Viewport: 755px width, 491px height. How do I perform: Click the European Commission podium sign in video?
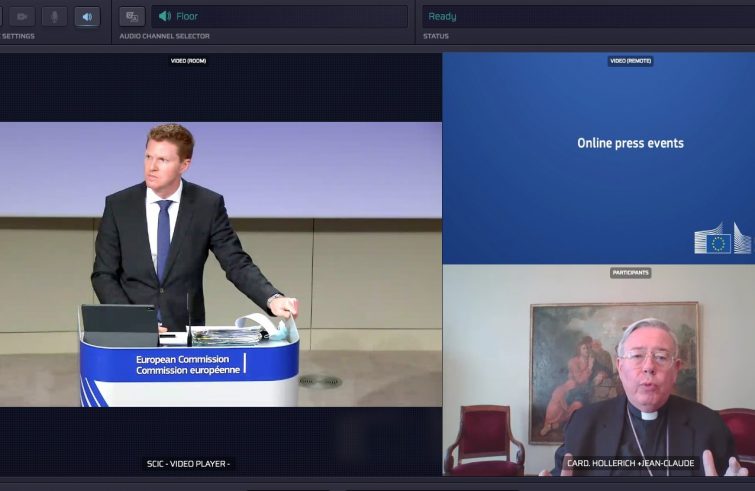click(x=190, y=364)
